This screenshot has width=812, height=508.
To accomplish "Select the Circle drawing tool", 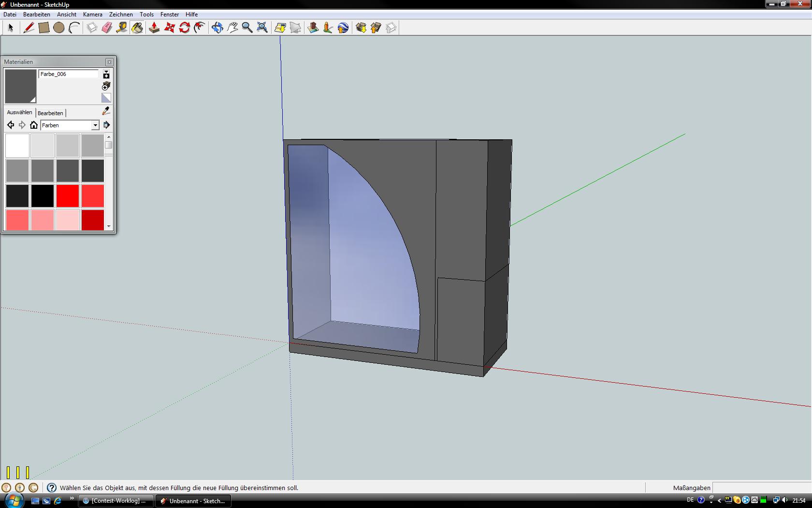I will 58,28.
